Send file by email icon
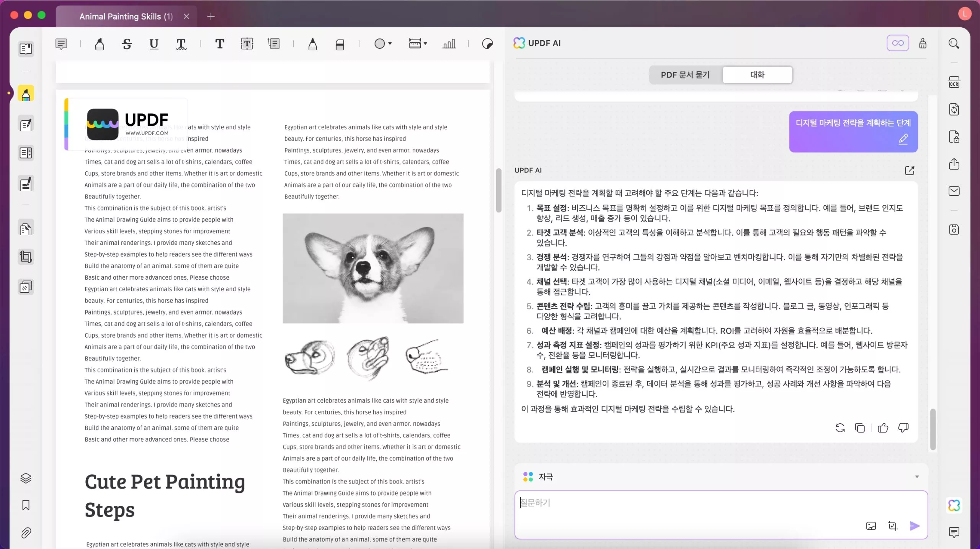 954,191
